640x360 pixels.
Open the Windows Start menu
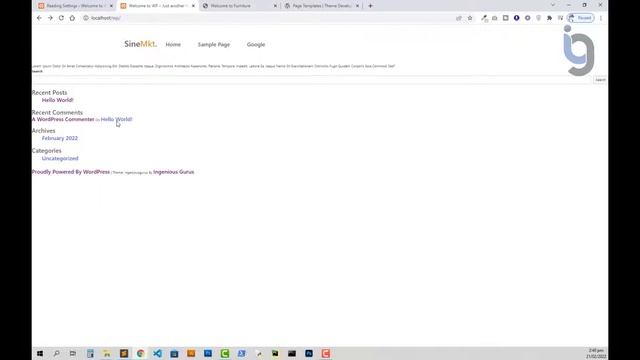coord(40,353)
